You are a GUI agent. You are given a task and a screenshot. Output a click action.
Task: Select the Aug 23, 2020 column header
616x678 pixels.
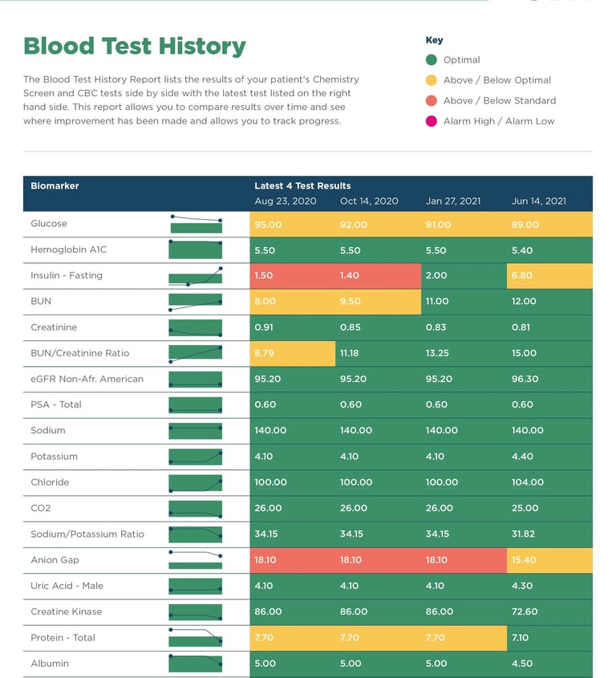(286, 201)
